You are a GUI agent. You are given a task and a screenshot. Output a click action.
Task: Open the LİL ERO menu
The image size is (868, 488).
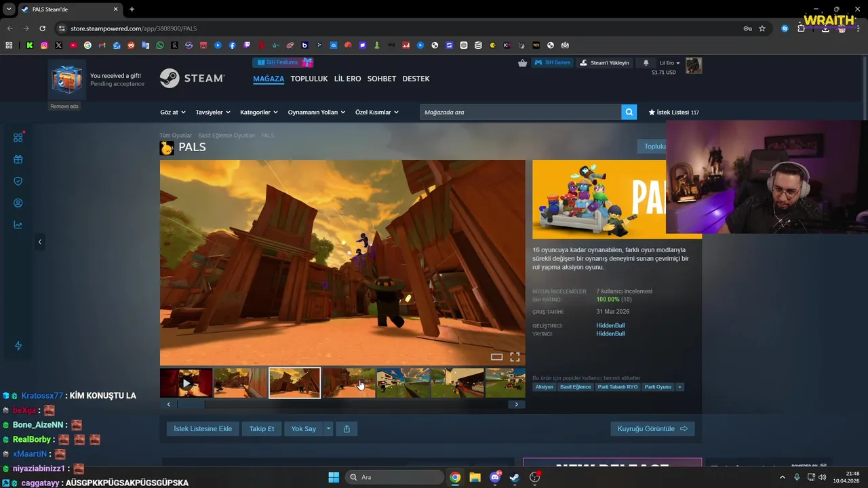348,79
